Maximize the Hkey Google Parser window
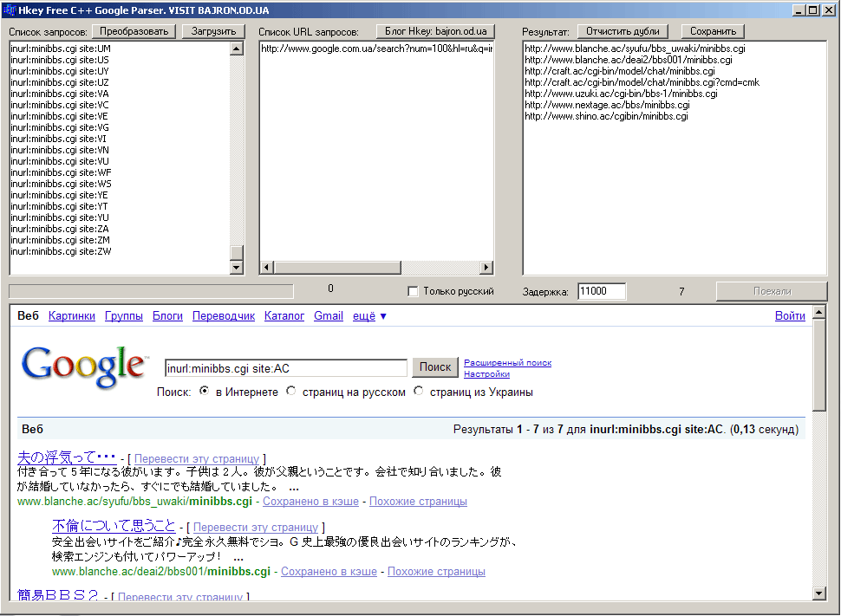Image resolution: width=841 pixels, height=616 pixels. click(x=813, y=10)
